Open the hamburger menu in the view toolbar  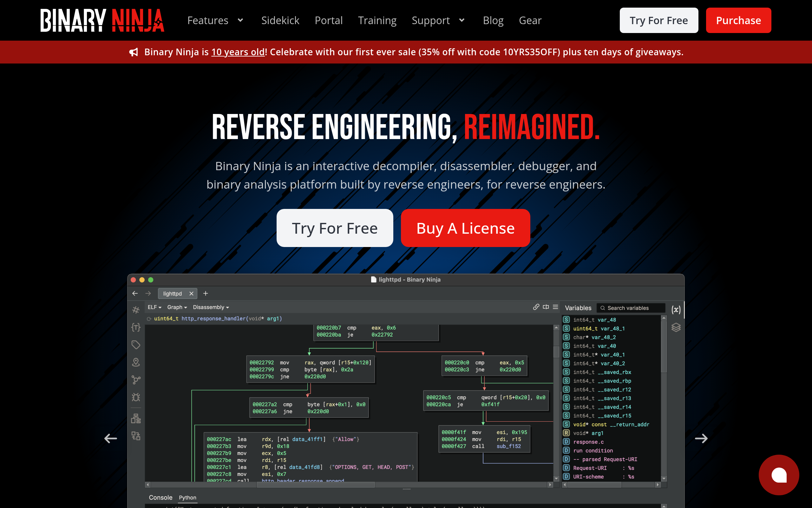[556, 307]
